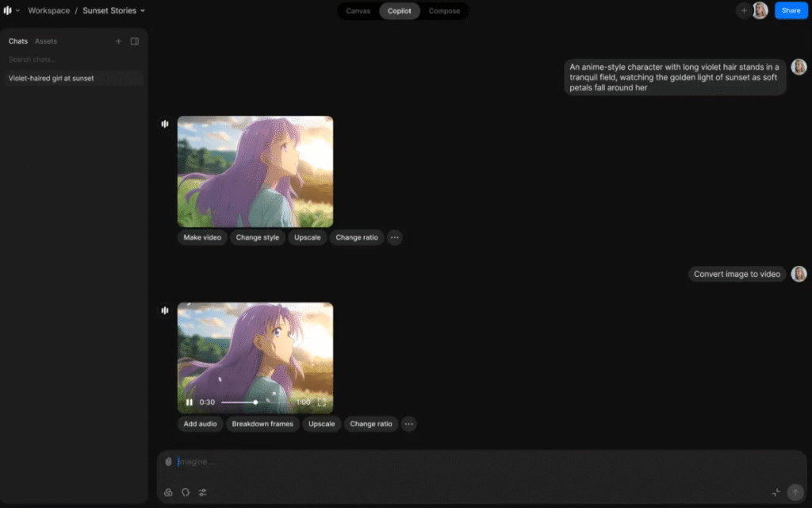Click the app logo in the top-left corner
The width and height of the screenshot is (812, 508).
coord(8,10)
